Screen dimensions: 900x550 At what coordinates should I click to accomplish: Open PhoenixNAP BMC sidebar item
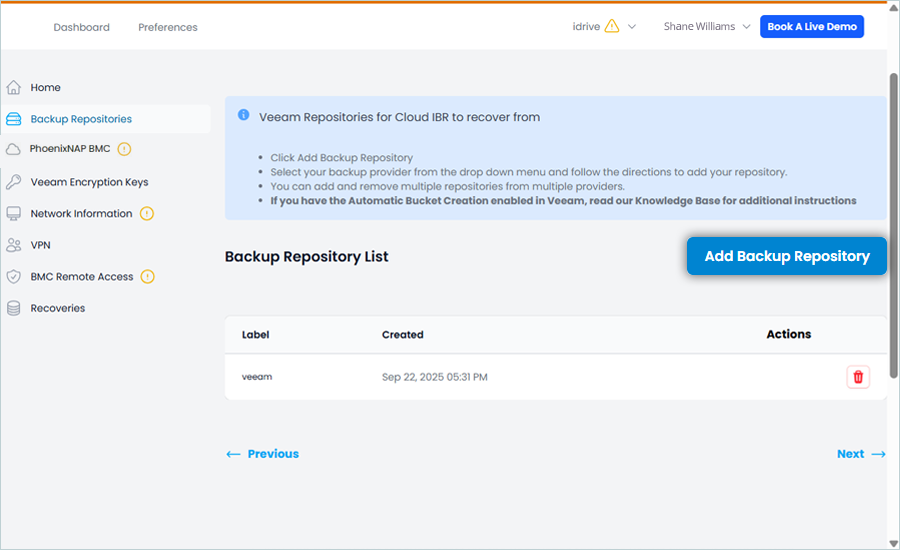click(x=70, y=149)
